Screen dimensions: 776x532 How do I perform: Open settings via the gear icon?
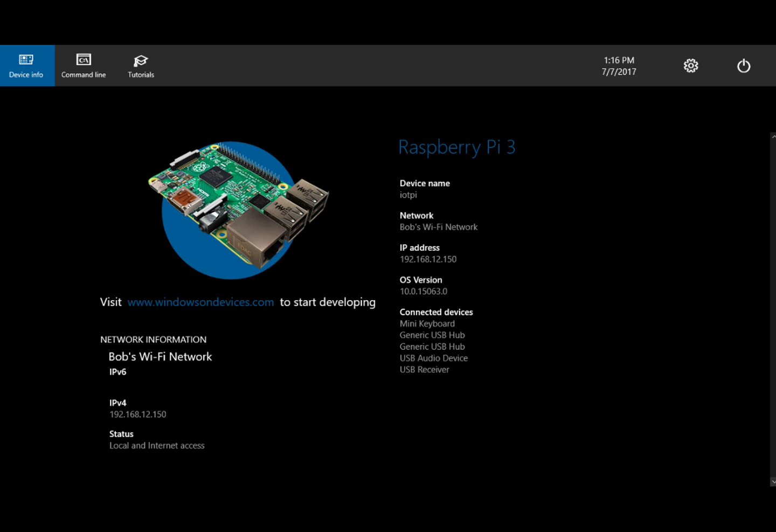click(691, 66)
